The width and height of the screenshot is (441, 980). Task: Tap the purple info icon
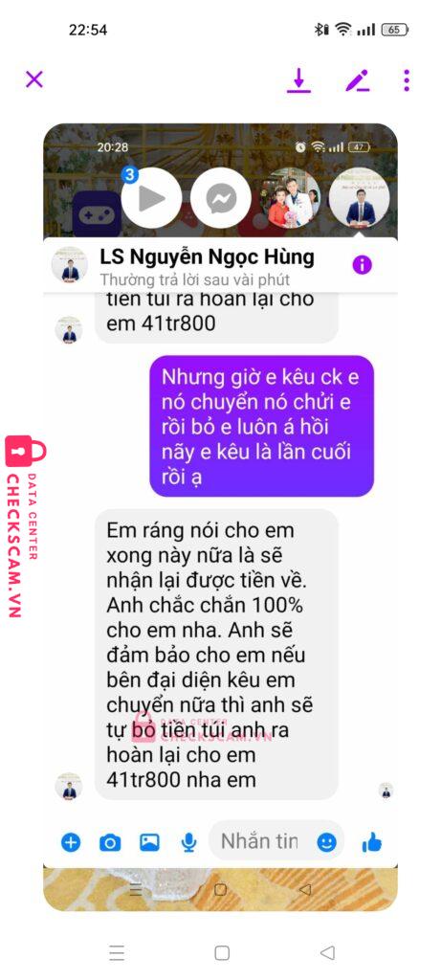[362, 265]
